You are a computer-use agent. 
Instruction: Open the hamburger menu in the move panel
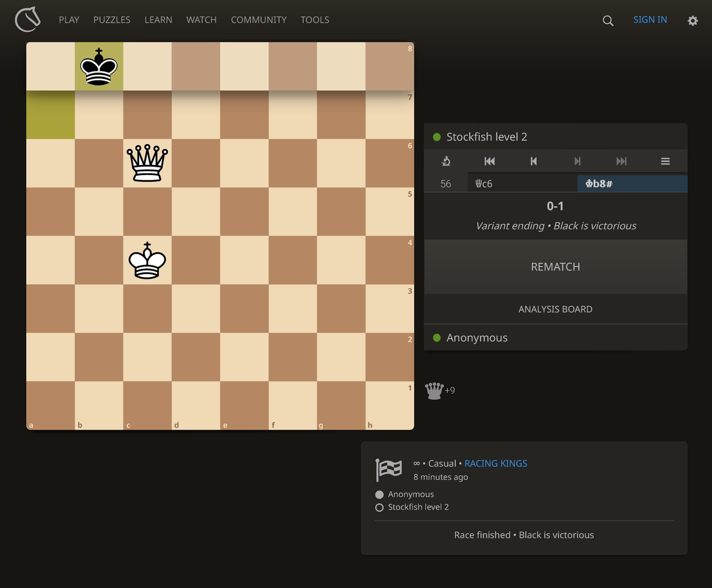[665, 161]
